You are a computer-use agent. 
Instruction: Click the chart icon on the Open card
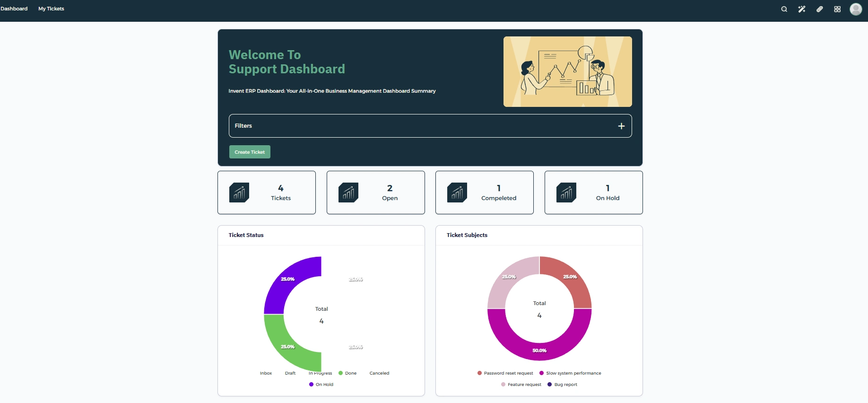point(348,193)
